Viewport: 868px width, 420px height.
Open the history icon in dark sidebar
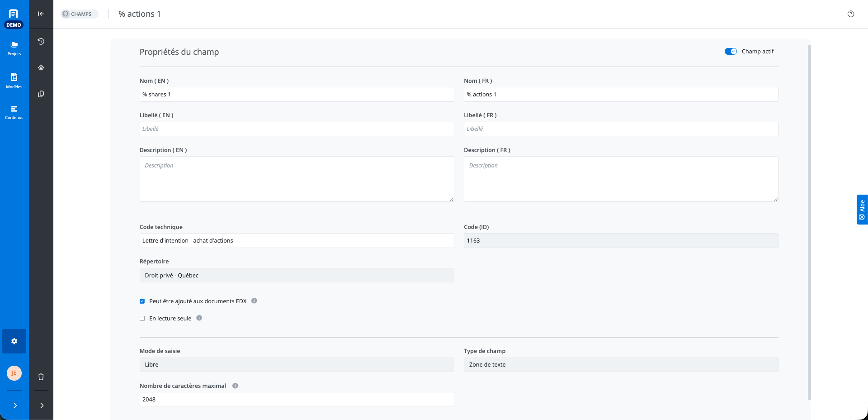click(x=41, y=42)
